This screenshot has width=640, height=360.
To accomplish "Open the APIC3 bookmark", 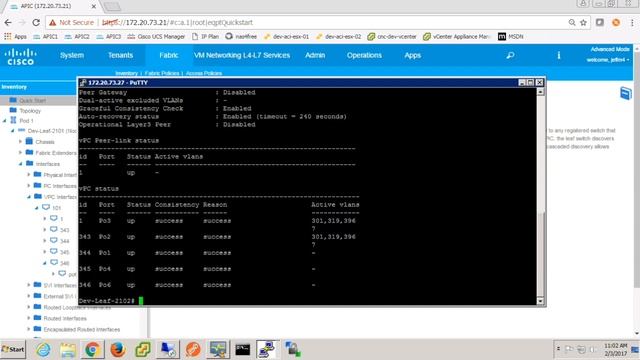I will pyautogui.click(x=109, y=36).
